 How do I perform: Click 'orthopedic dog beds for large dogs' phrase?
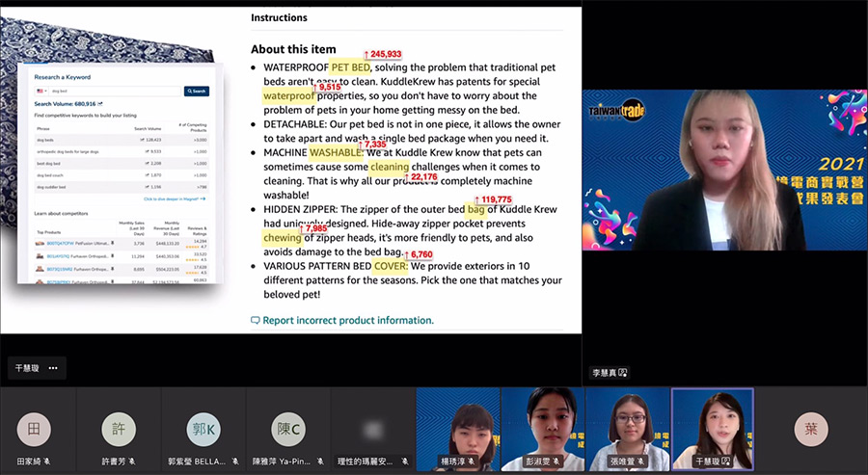(x=68, y=151)
